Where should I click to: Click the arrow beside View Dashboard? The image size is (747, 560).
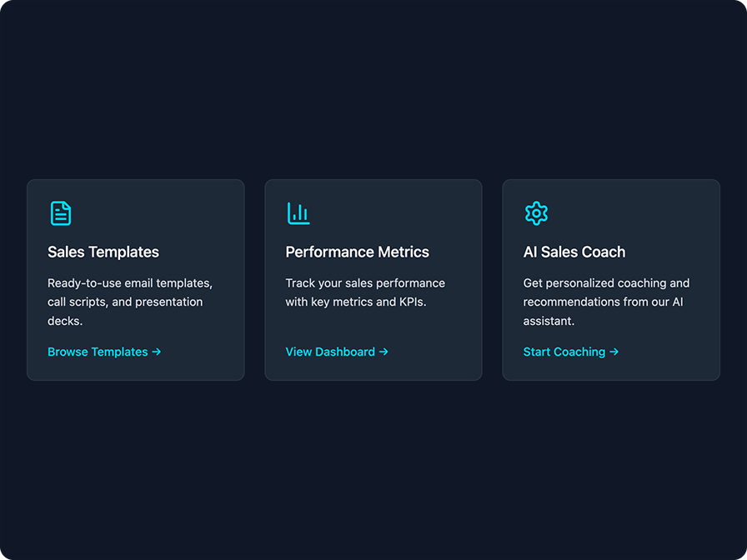pos(384,352)
